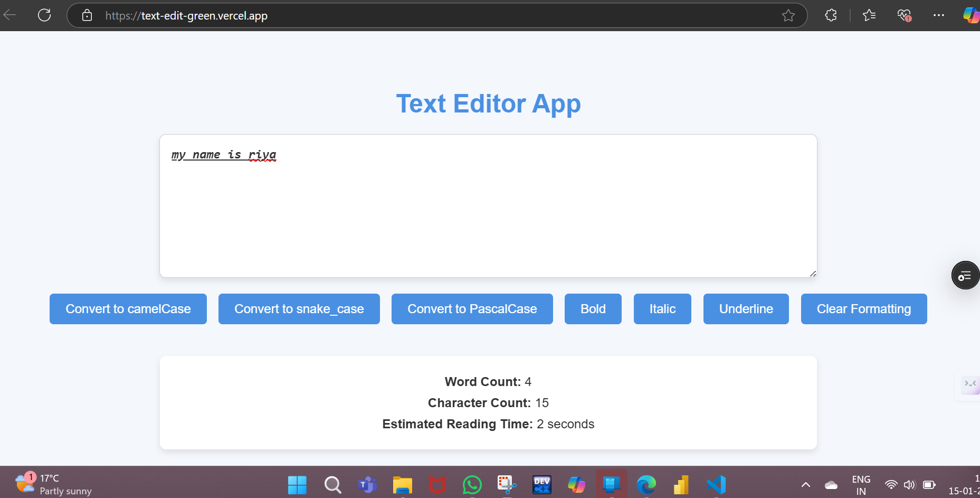Open File Explorer from the taskbar
980x498 pixels.
click(x=402, y=484)
